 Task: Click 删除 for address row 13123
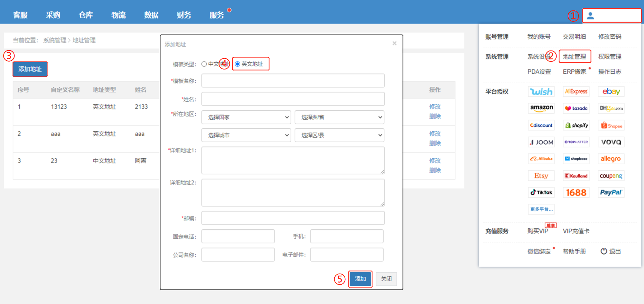coord(435,116)
